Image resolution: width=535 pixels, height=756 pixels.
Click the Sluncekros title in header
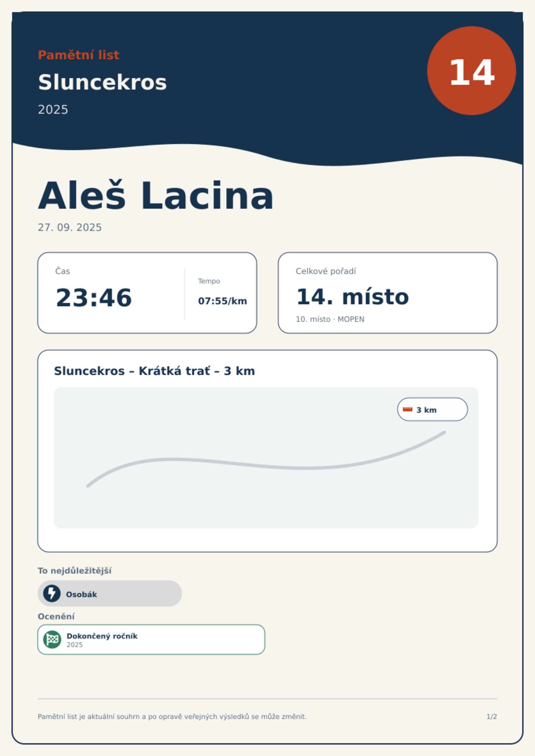102,82
